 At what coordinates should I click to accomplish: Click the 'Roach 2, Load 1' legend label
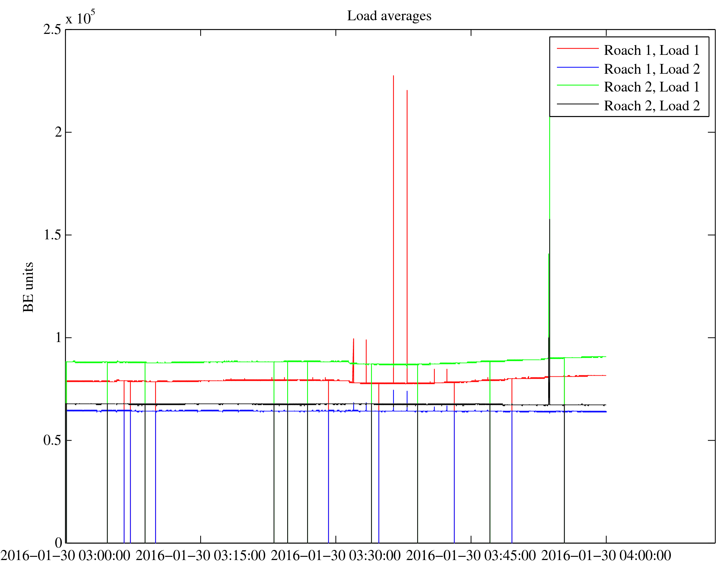click(x=652, y=87)
